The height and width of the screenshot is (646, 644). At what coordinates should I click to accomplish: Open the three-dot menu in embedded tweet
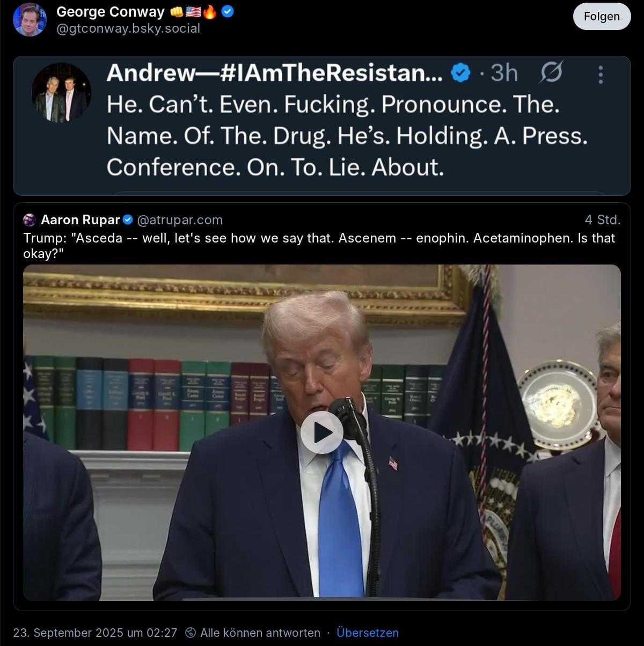[601, 75]
